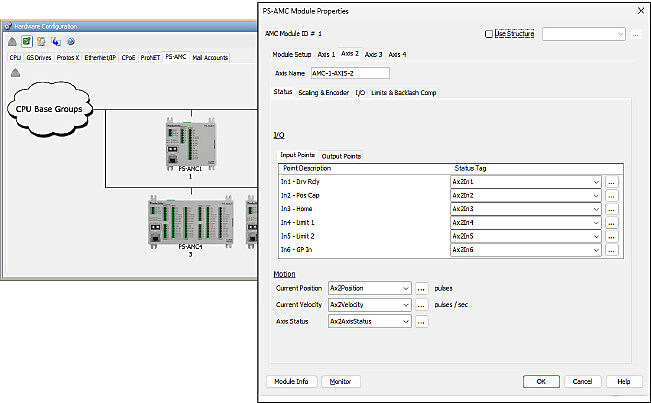The image size is (651, 403).
Task: Click the Cancel button
Action: (582, 381)
